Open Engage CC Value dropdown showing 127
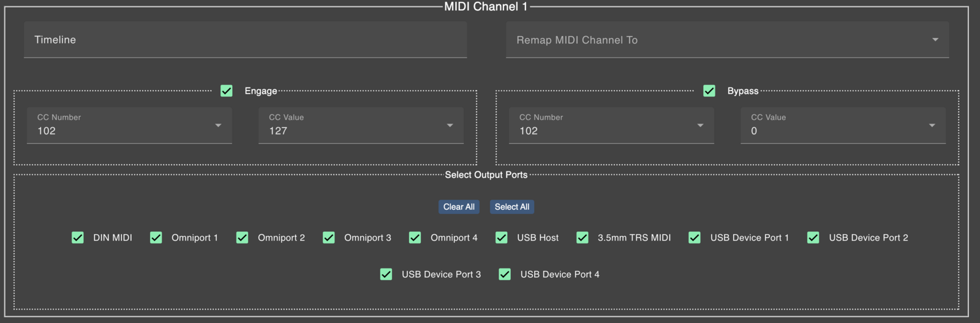This screenshot has height=323, width=980. [361, 126]
